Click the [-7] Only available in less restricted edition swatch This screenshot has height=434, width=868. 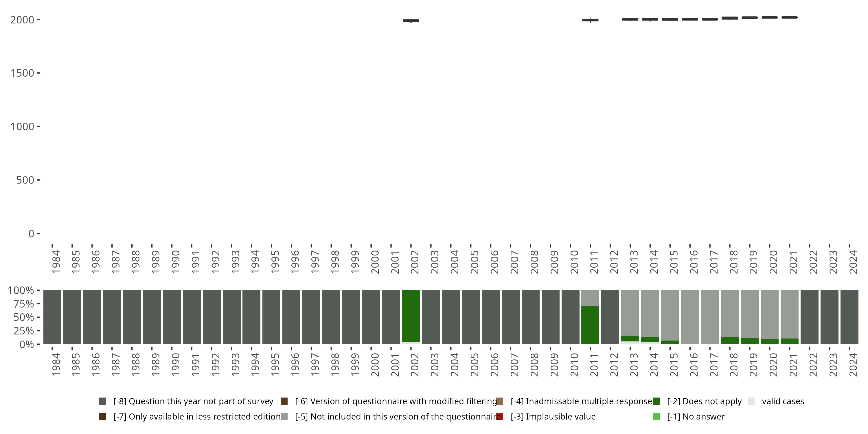click(102, 416)
